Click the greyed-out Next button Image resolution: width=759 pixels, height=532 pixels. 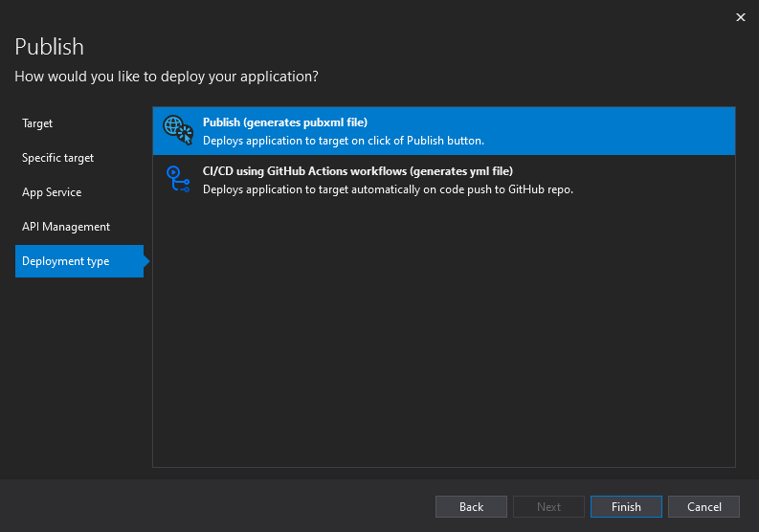(548, 506)
